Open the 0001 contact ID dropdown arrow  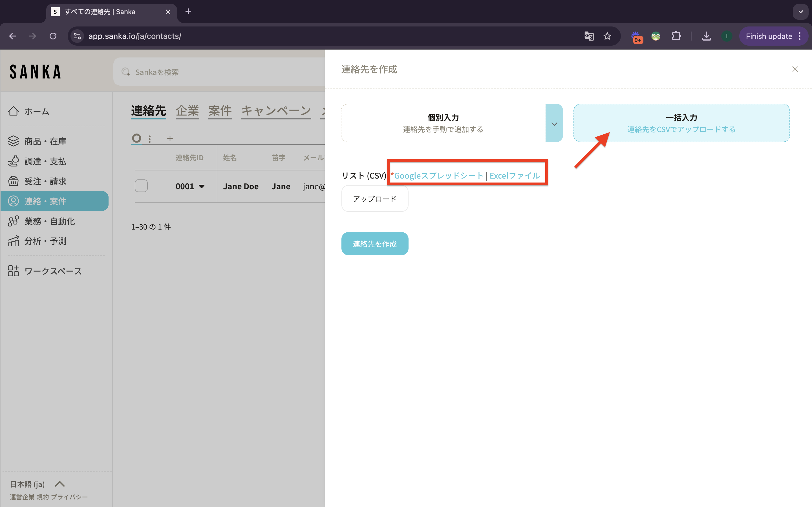(202, 186)
